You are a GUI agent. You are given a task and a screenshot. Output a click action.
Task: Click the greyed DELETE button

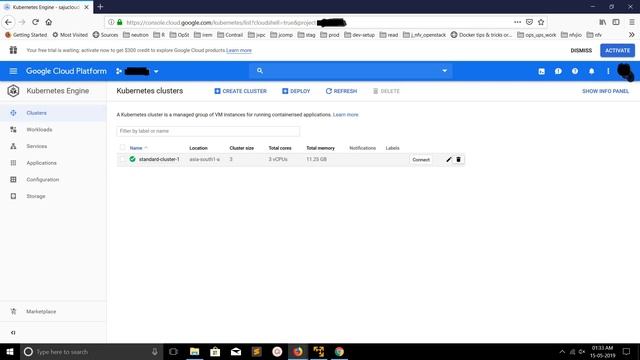click(x=386, y=91)
